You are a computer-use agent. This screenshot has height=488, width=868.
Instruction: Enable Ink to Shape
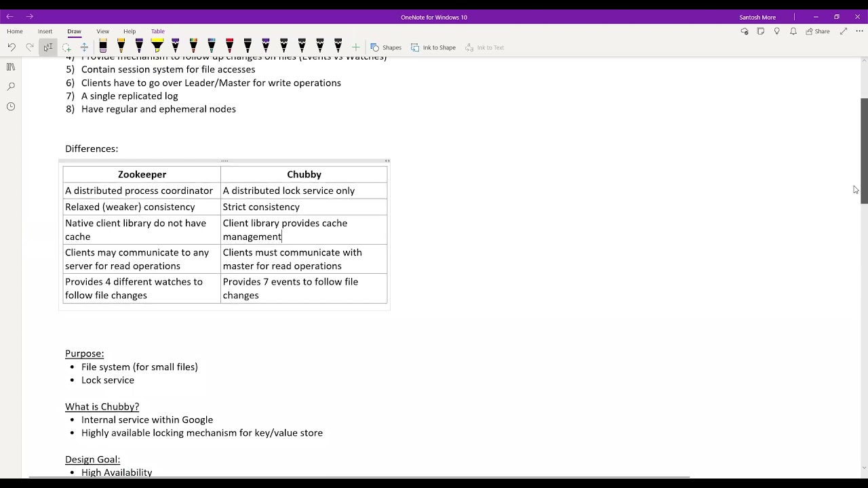(433, 47)
